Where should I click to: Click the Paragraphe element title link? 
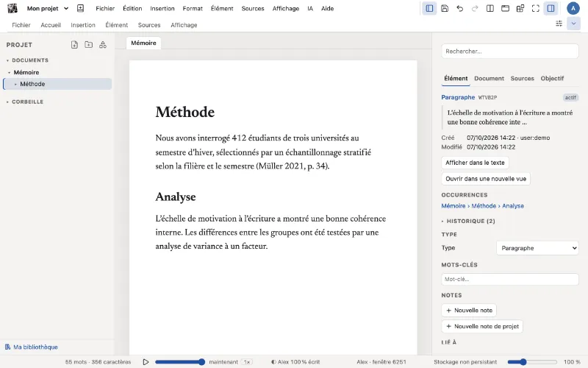458,97
